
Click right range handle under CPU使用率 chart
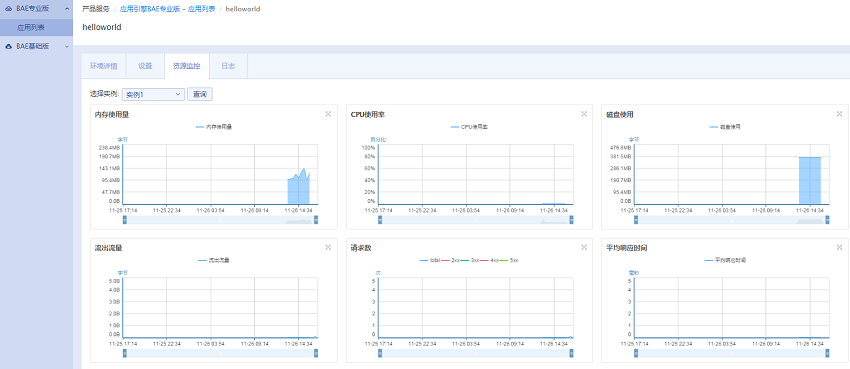pos(571,219)
